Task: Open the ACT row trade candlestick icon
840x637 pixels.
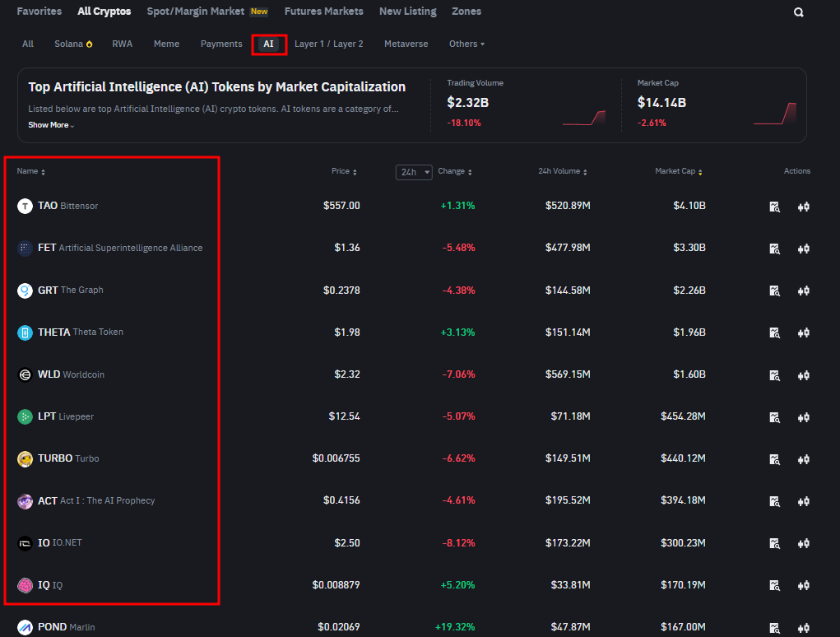Action: [x=804, y=501]
